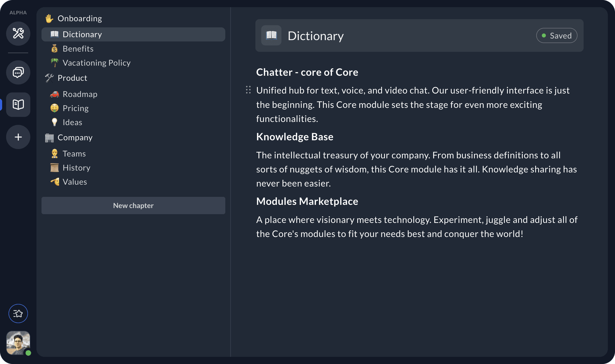Click the Knowledge Base icon
615x364 pixels.
coord(18,104)
